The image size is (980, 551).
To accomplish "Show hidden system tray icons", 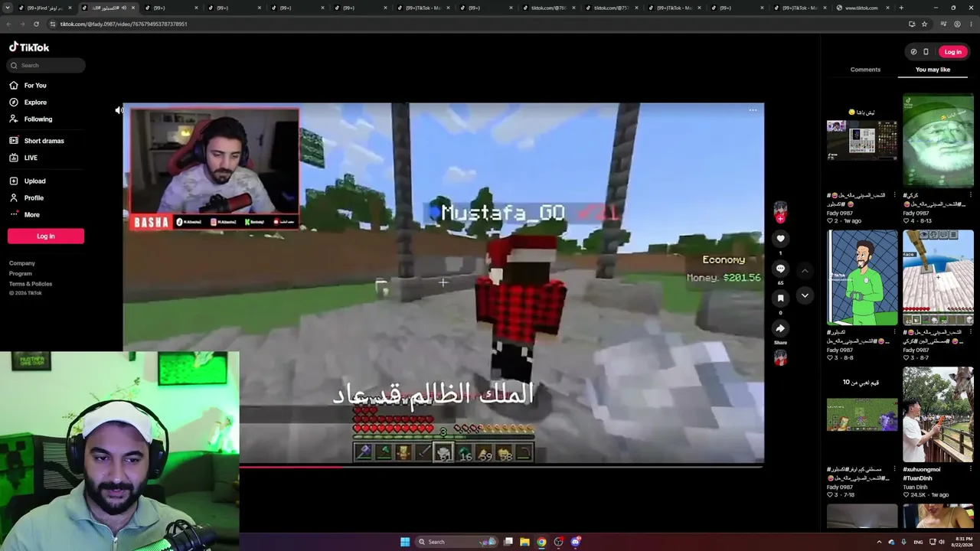I will pos(879,542).
